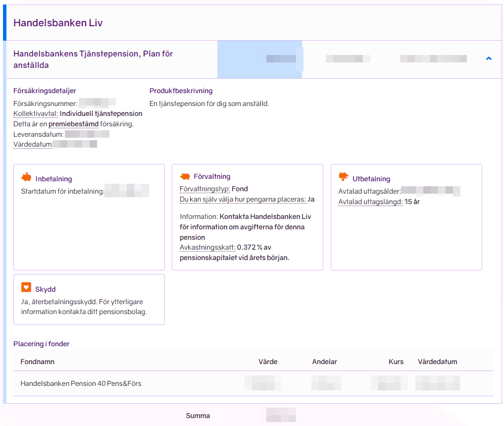Click 'Du kan själv välja' placement link

point(243,199)
